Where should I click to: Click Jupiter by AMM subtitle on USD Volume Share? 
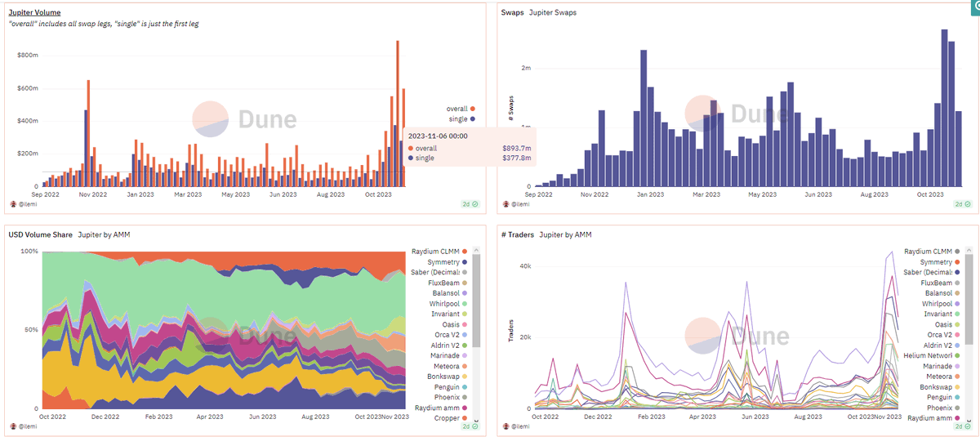(x=104, y=234)
